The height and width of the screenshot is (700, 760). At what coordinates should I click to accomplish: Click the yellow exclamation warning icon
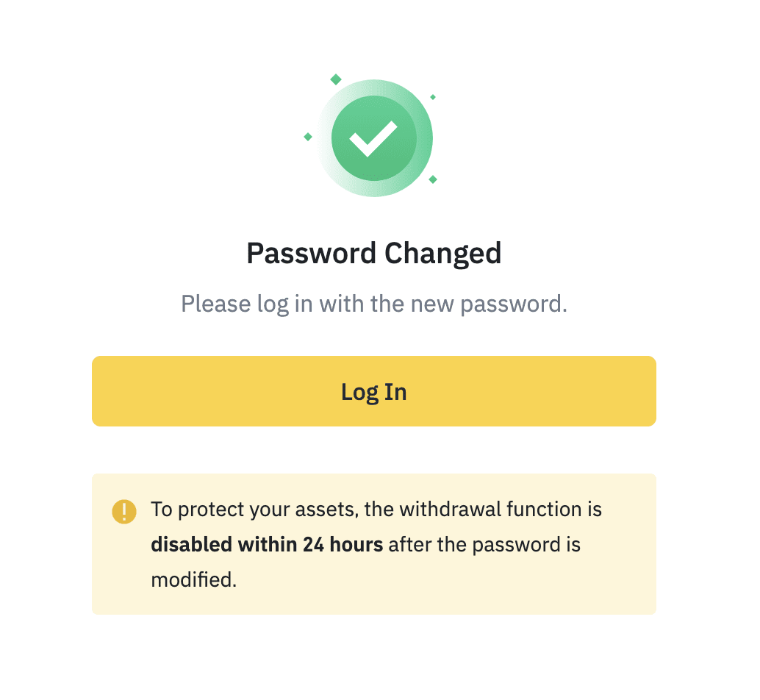(x=124, y=511)
